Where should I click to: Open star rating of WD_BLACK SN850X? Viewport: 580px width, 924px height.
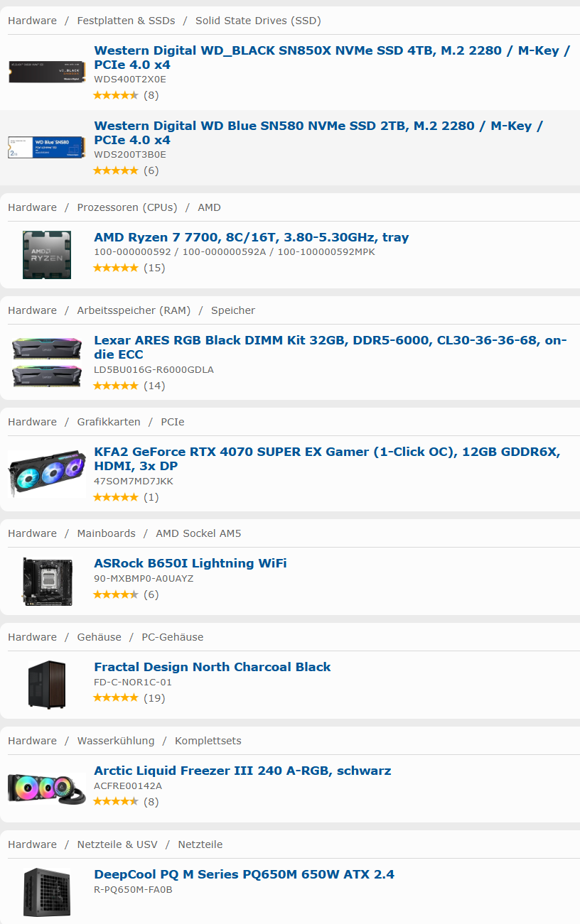[116, 95]
